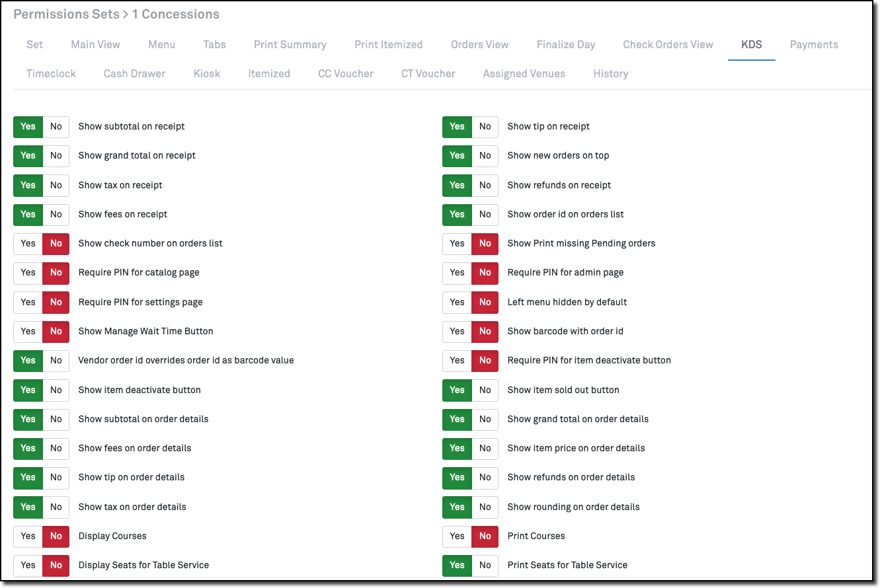This screenshot has width=880, height=588.
Task: Switch to the Payments tab
Action: tap(814, 44)
